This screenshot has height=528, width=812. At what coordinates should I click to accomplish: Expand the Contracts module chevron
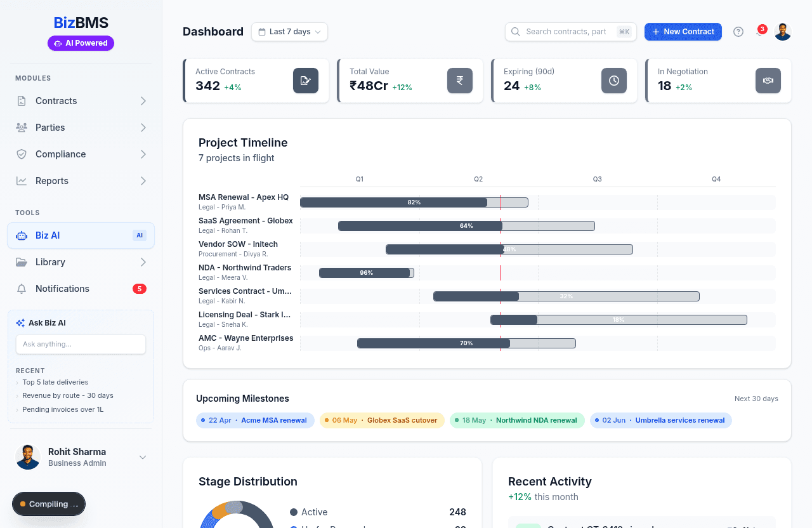(143, 101)
